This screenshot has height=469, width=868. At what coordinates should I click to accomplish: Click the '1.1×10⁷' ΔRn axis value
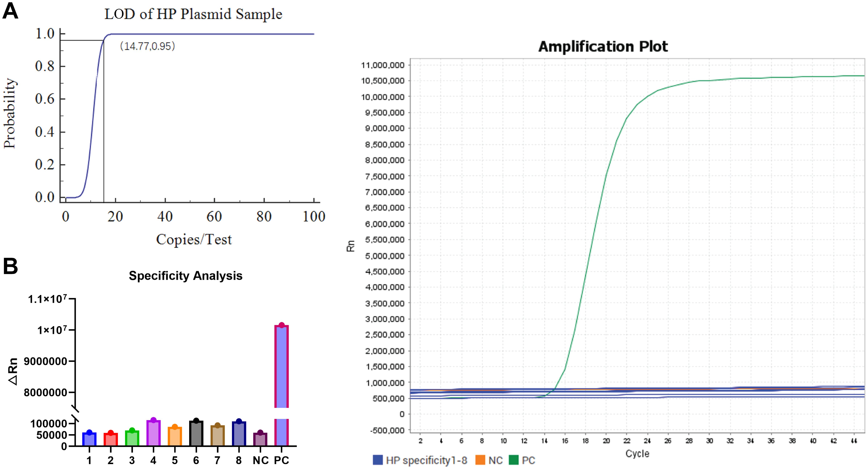click(x=47, y=299)
